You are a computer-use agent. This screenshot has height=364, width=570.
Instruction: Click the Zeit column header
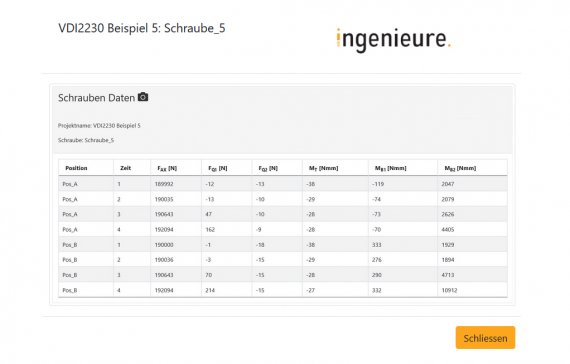[x=125, y=168]
